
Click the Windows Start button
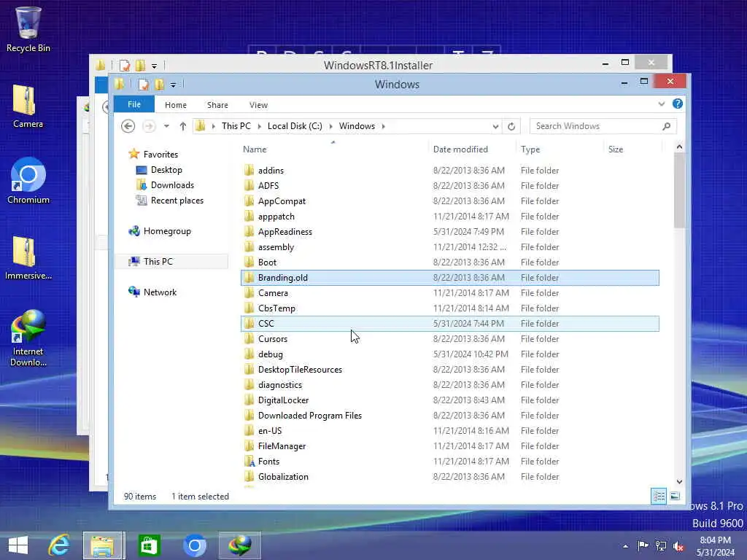(18, 545)
